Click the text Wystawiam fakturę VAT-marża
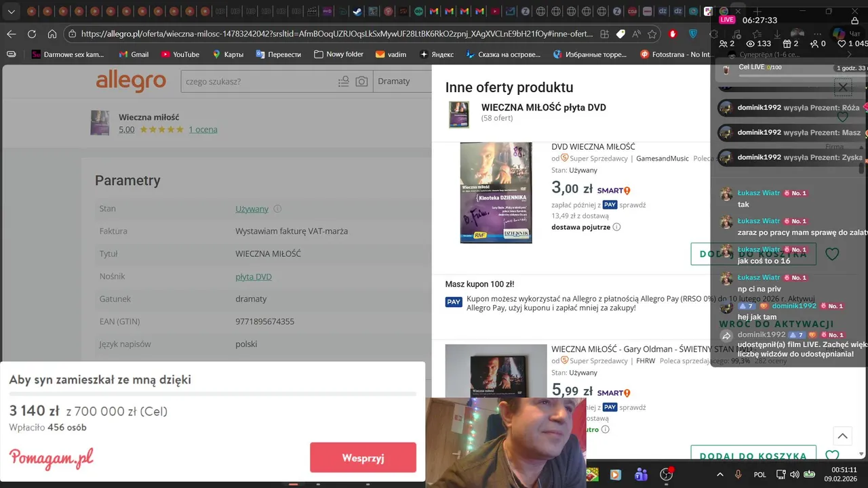Screen dimensions: 868x488 coord(292,231)
